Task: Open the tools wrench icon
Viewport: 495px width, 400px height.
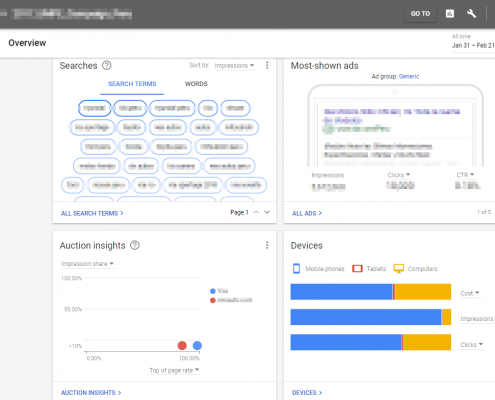Action: (471, 14)
